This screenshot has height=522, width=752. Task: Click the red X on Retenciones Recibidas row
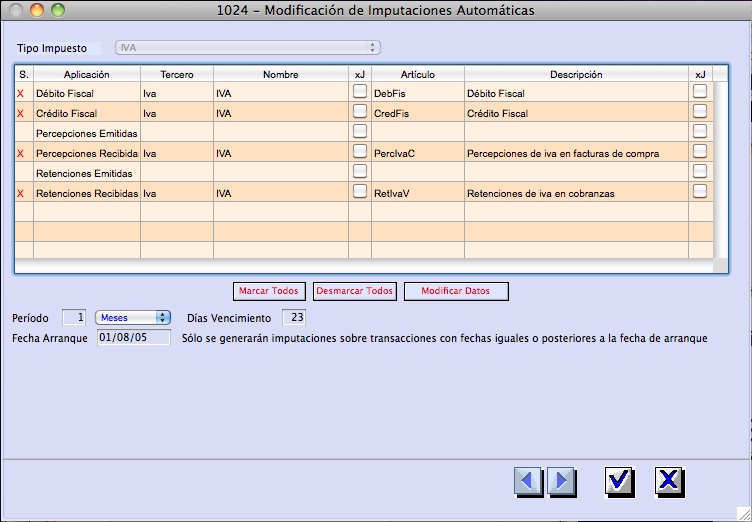(x=20, y=193)
